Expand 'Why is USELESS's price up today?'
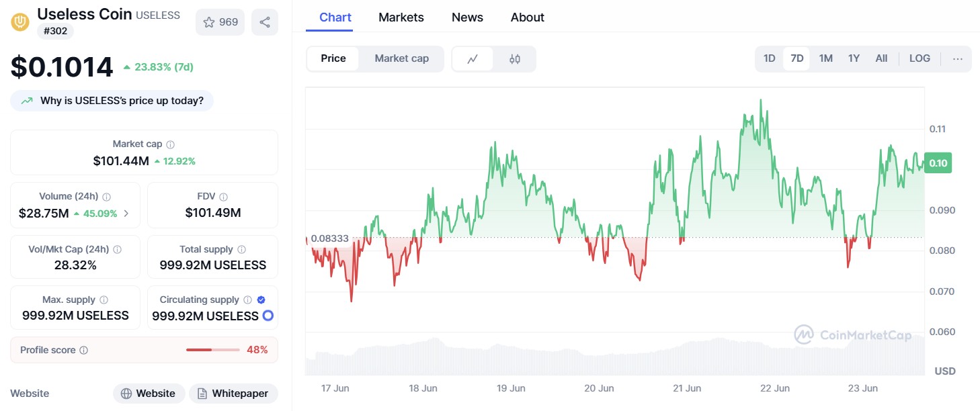This screenshot has height=411, width=980. point(112,101)
